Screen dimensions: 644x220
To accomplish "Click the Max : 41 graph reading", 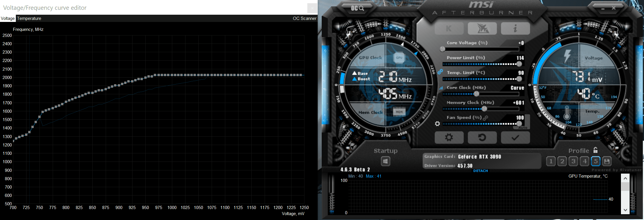I will 374,176.
